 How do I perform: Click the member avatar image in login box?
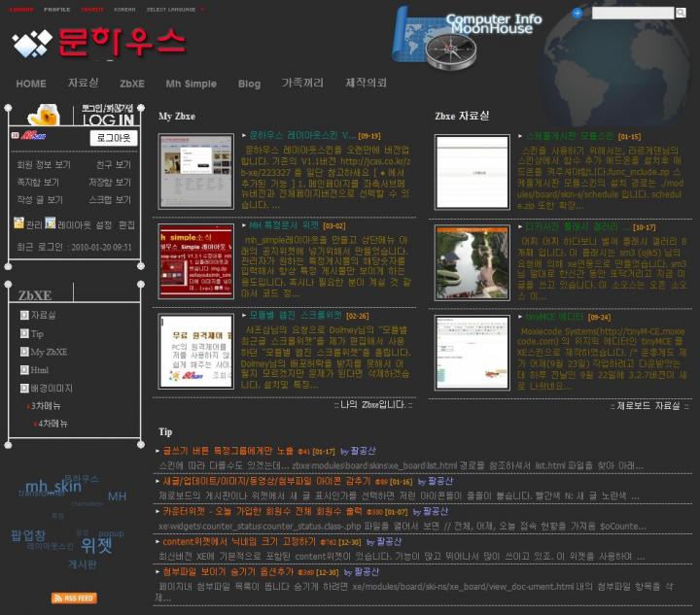pos(44,115)
